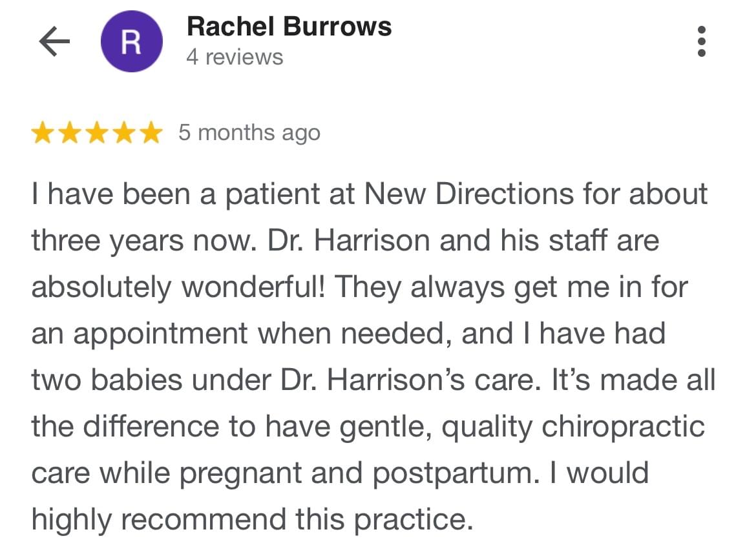The width and height of the screenshot is (756, 556).
Task: Open Rachel Burrows' reviewer profile name
Action: coord(289,27)
